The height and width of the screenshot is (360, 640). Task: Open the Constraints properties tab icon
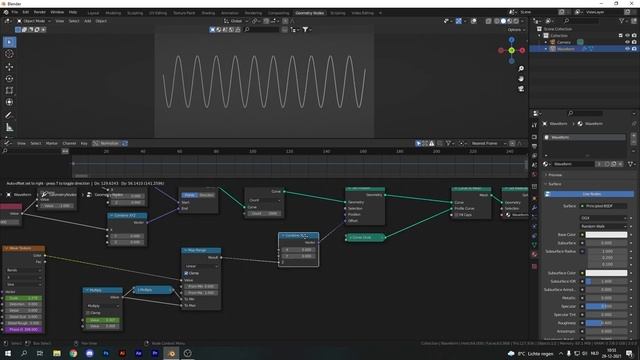click(534, 236)
